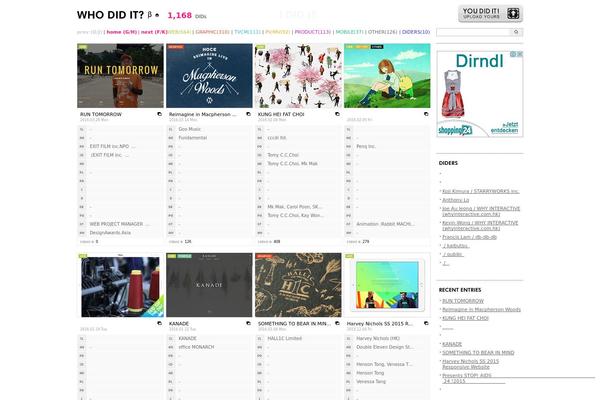
Task: Click 'Animation: Rabbit MACHI...' credit row
Action: coord(385,224)
